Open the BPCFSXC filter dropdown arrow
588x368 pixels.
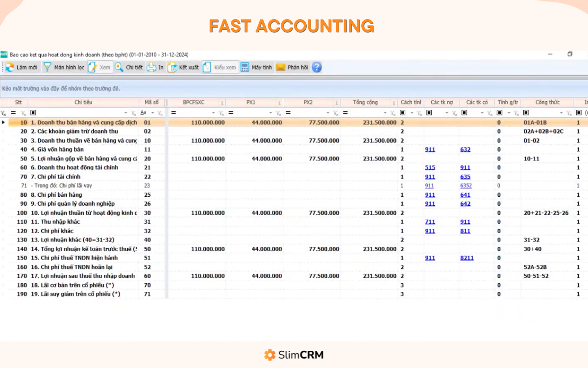[x=214, y=113]
